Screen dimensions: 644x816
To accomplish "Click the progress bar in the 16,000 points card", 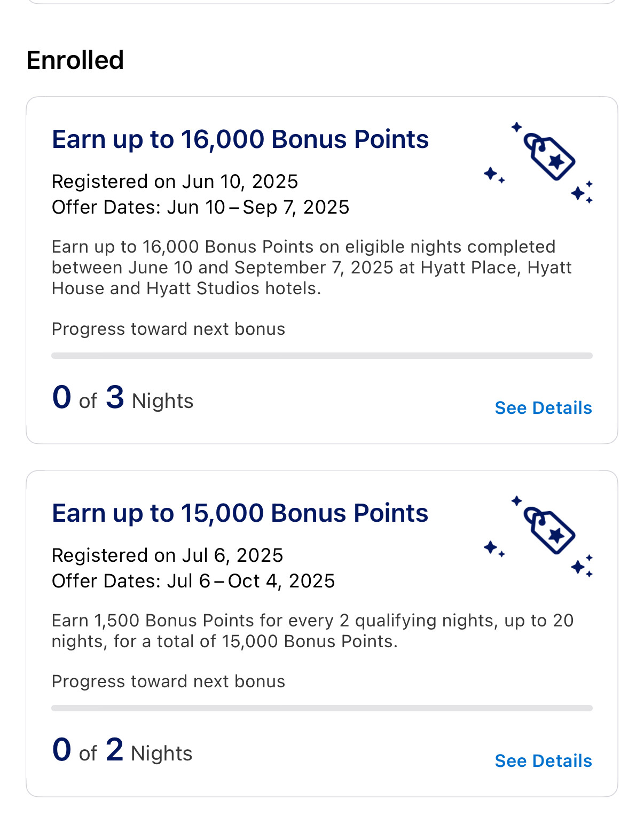I will [x=322, y=356].
